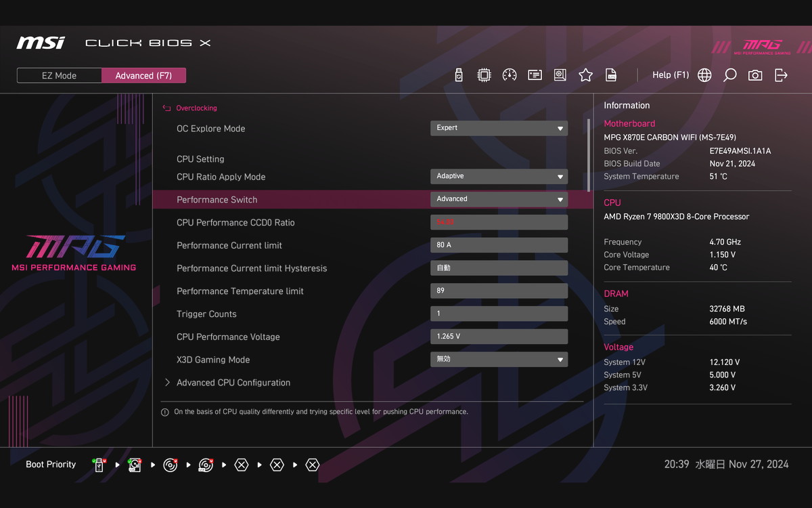Select plain optical disc boot icon
Image resolution: width=812 pixels, height=508 pixels.
point(171,465)
